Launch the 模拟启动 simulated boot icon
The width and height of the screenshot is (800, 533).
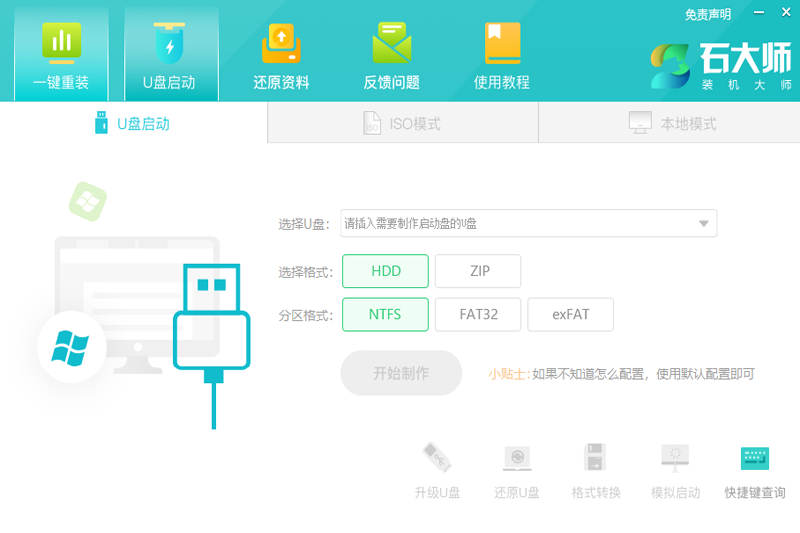(x=675, y=459)
